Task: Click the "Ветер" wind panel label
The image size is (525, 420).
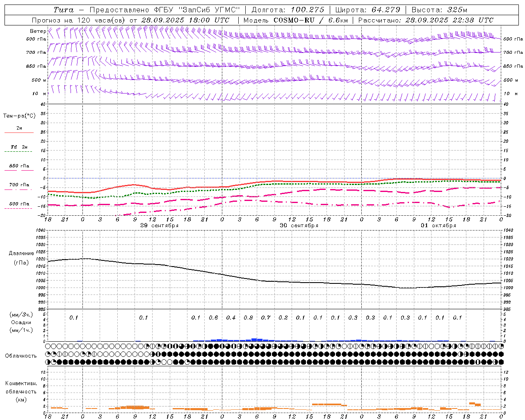Action: [x=38, y=31]
